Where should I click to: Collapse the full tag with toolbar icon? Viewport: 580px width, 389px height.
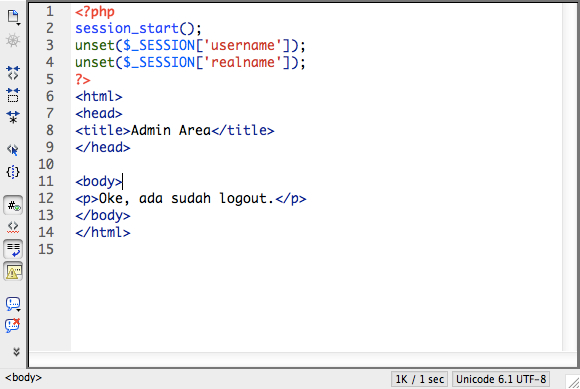(13, 73)
